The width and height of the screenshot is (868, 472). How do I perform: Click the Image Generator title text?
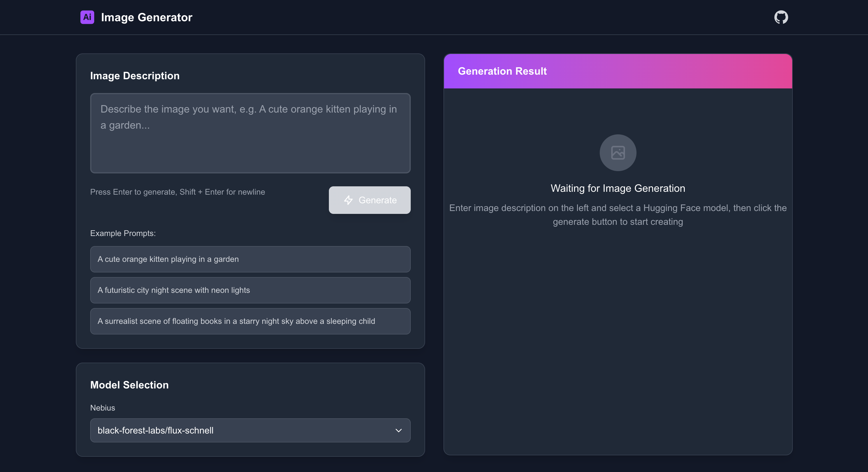click(146, 17)
